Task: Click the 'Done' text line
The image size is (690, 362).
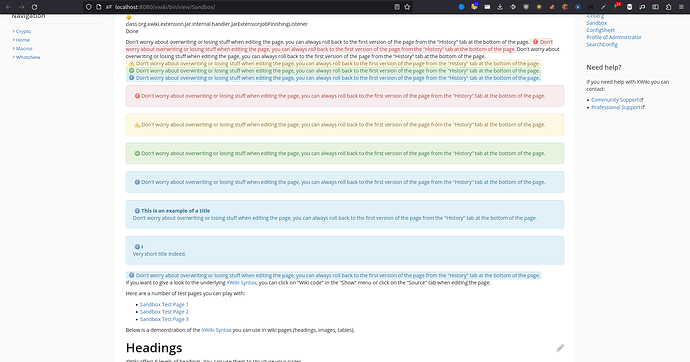Action: click(x=132, y=31)
